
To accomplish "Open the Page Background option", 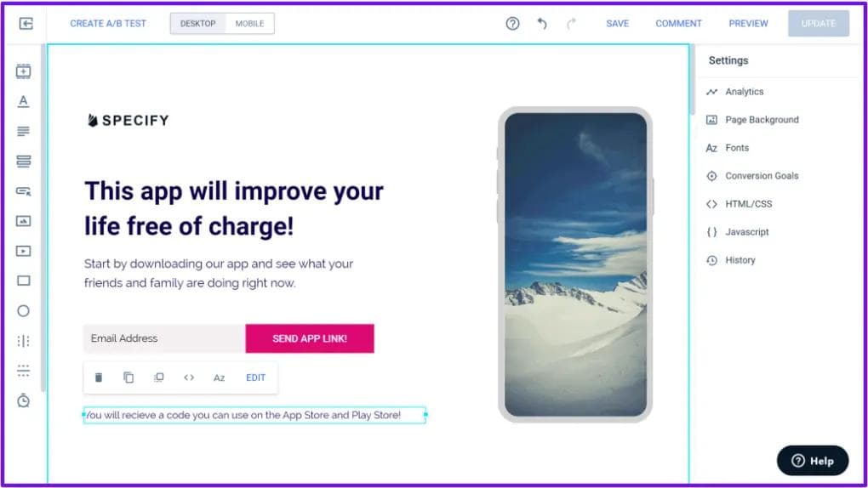I will click(761, 120).
